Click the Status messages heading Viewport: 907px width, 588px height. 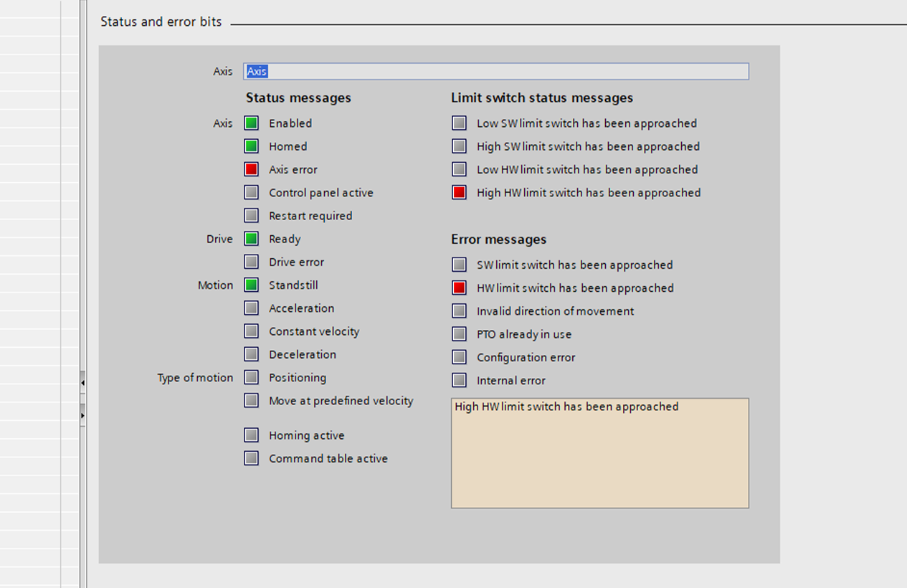click(x=298, y=98)
